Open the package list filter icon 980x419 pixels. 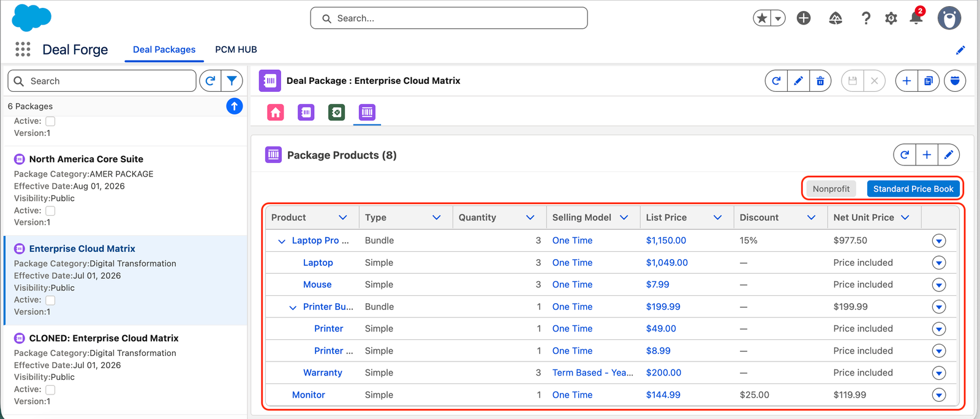click(x=232, y=81)
